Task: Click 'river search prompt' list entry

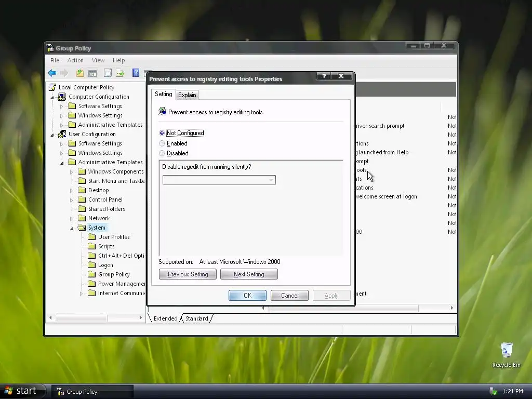Action: 380,126
